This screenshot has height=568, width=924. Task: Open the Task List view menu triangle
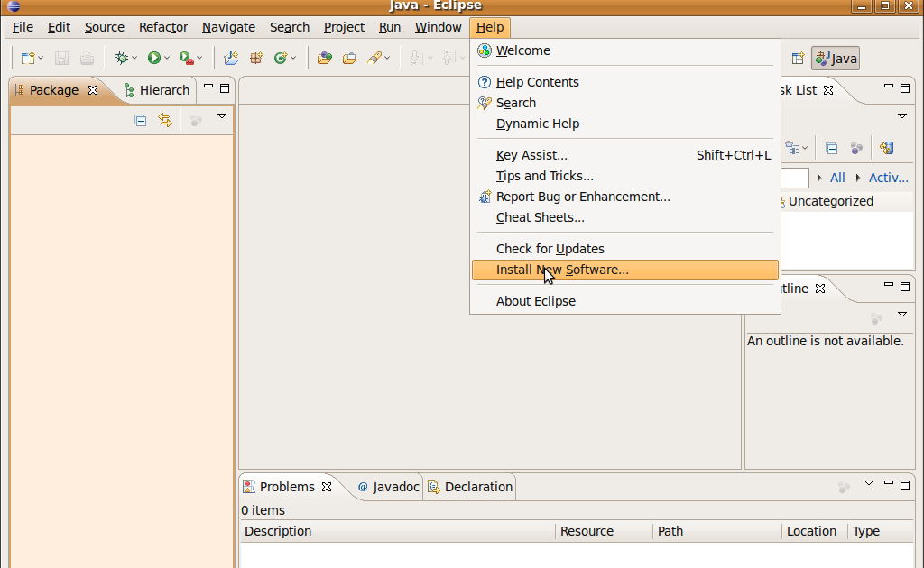902,116
